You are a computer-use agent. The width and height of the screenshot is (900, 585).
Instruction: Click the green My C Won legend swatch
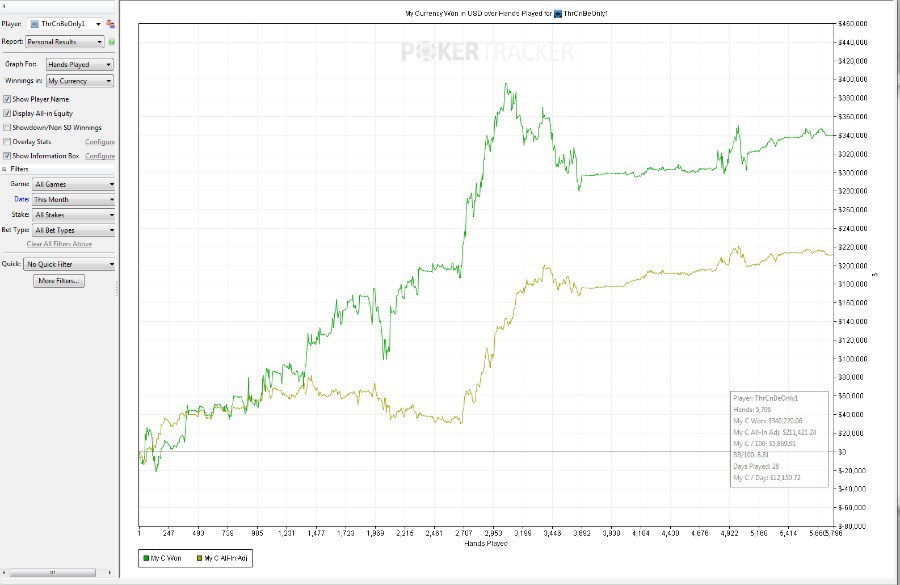pos(148,559)
